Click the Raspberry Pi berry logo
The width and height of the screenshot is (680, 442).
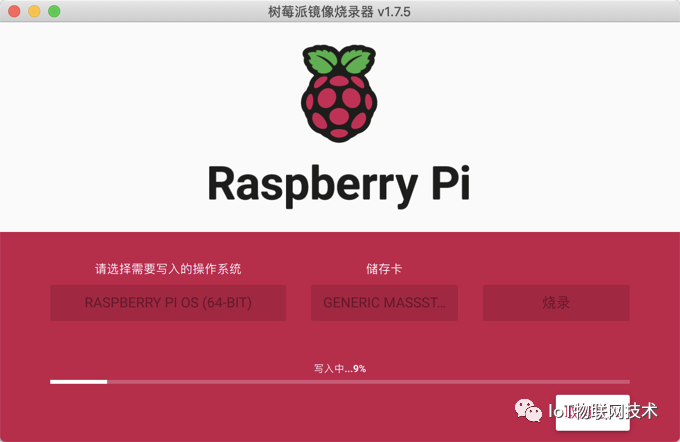click(x=339, y=93)
